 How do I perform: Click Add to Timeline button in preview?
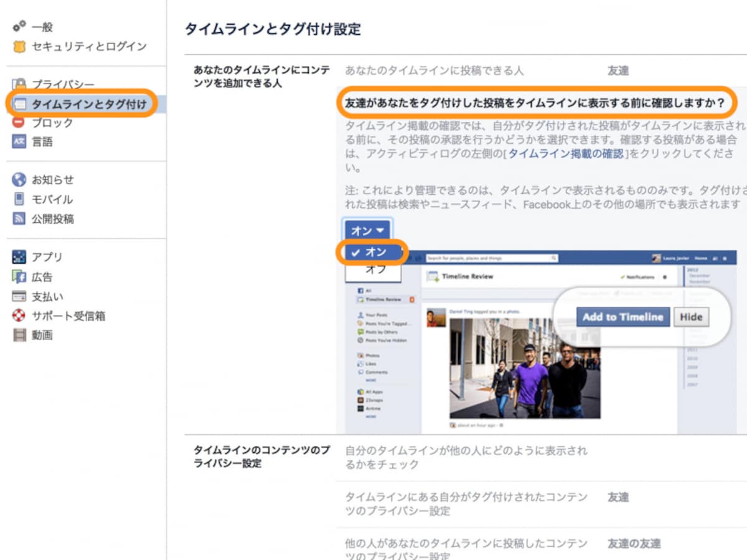click(622, 317)
